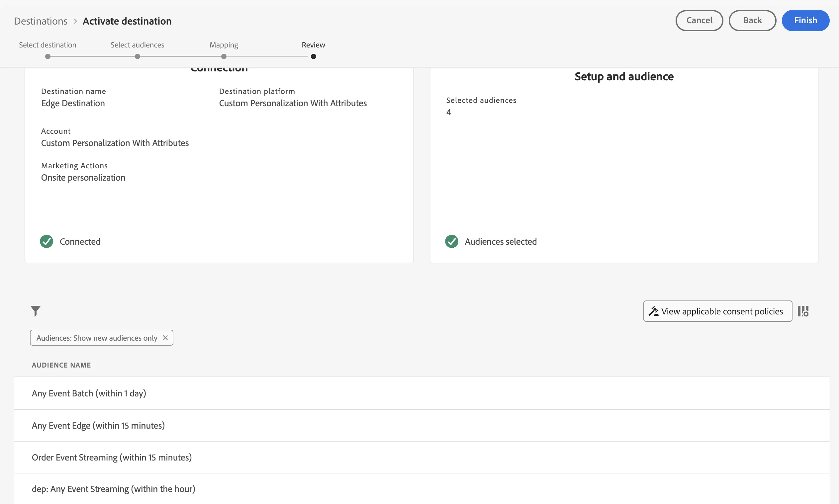Click the gavel icon on consent policies
This screenshot has width=839, height=504.
pyautogui.click(x=653, y=311)
